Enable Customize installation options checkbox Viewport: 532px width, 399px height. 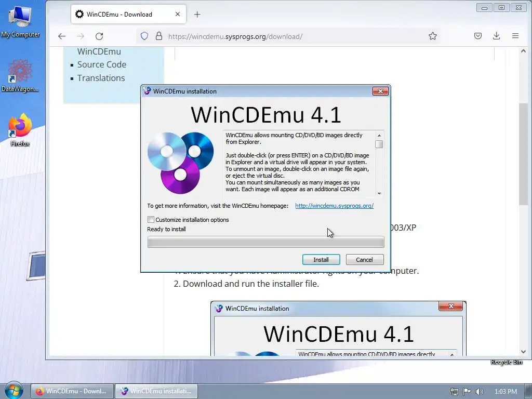click(151, 220)
